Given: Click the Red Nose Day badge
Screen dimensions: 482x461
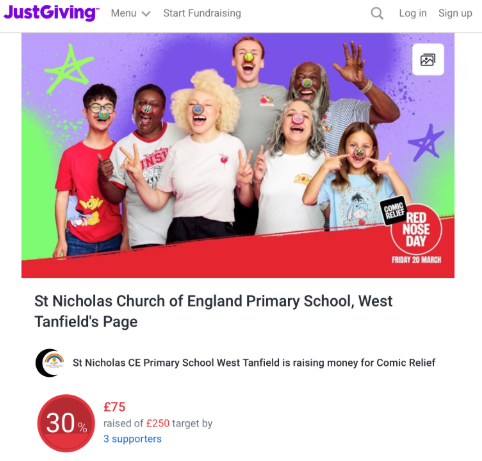Looking at the screenshot, I should pos(416,229).
